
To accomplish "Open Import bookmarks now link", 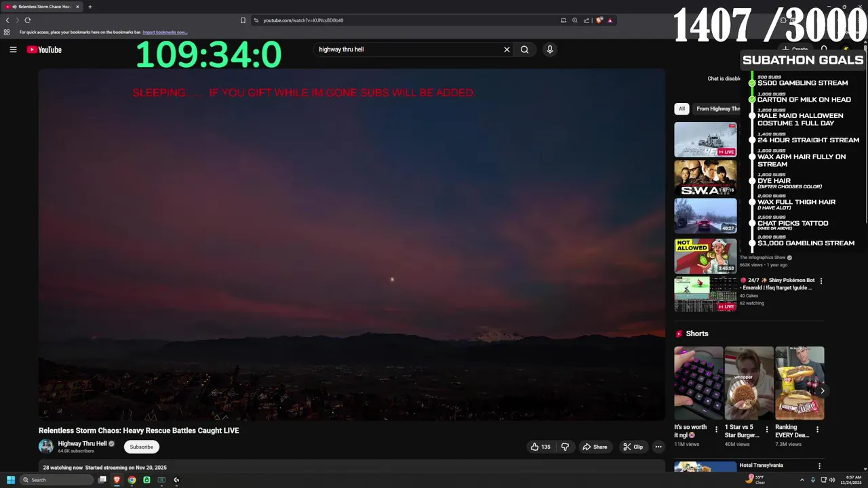I will click(165, 32).
